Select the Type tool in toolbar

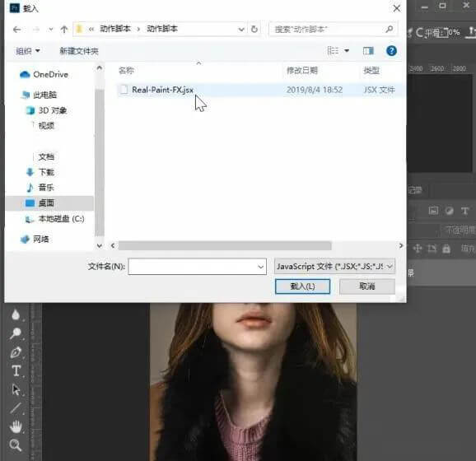point(16,371)
